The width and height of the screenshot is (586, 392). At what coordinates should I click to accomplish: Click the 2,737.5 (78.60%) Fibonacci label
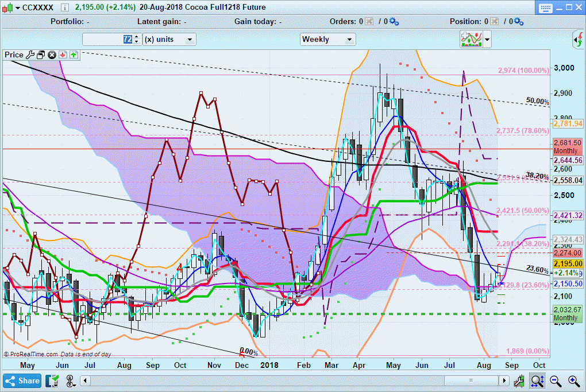[x=522, y=131]
